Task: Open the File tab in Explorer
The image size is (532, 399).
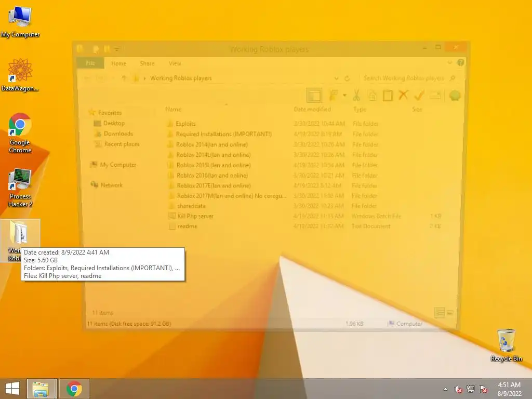Action: pyautogui.click(x=90, y=63)
